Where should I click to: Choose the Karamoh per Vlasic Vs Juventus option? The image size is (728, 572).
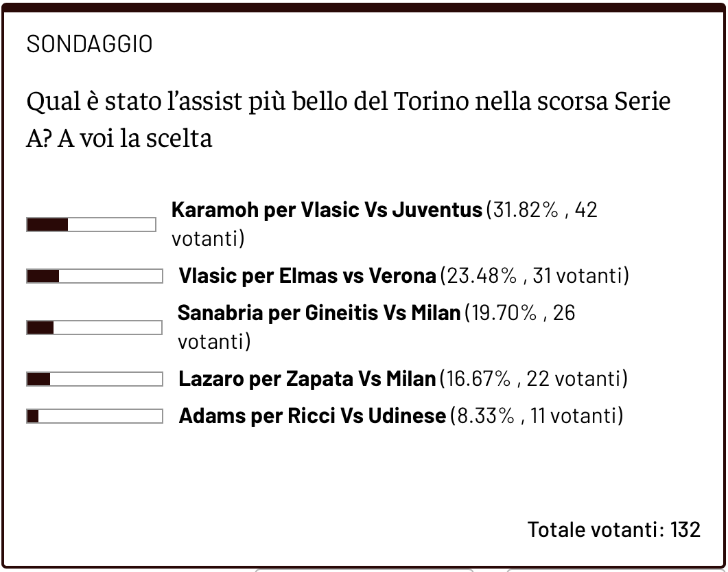tap(327, 210)
